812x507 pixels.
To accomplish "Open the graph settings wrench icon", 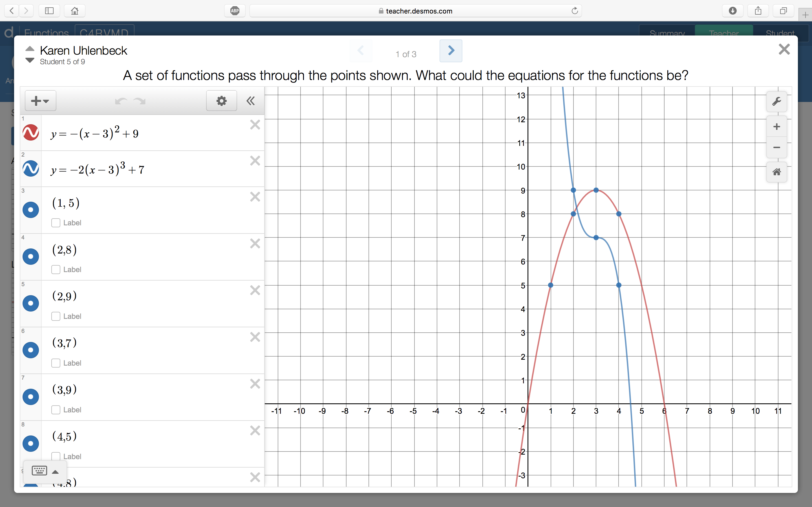I will coord(776,101).
